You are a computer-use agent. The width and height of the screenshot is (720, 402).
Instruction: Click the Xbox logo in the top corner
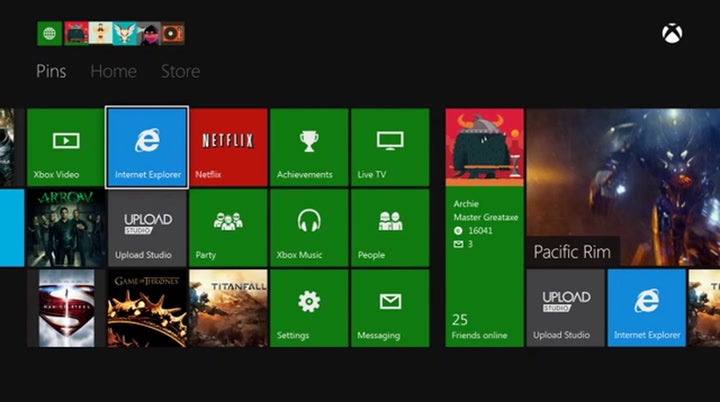[671, 34]
